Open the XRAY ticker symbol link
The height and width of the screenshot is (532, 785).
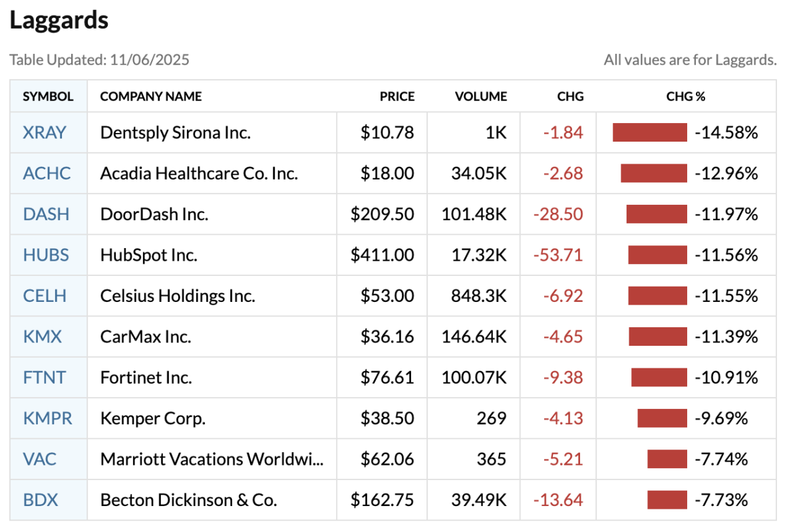click(45, 132)
